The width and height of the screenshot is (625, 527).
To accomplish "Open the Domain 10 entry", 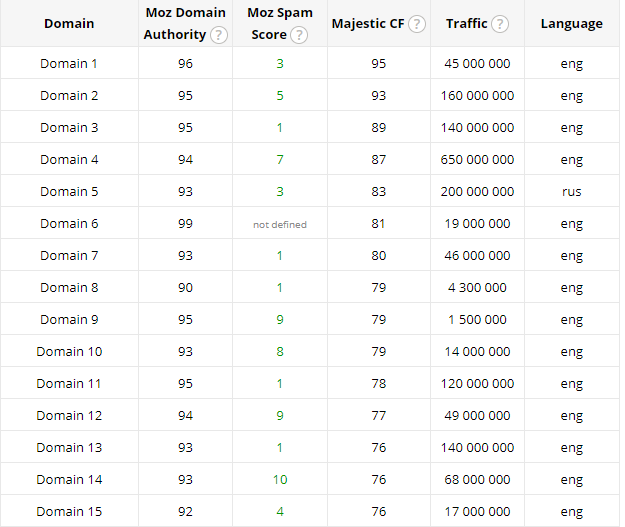I will pos(69,351).
